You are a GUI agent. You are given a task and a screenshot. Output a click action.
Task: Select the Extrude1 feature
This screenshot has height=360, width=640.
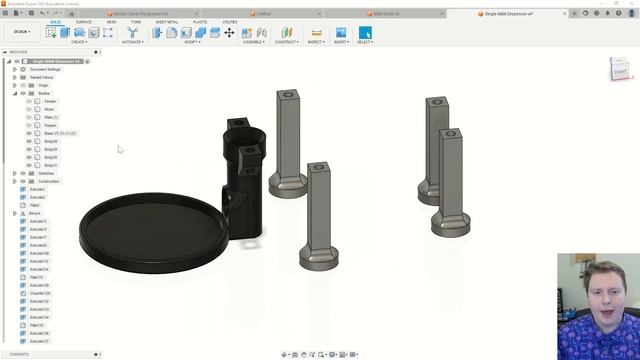[37, 189]
